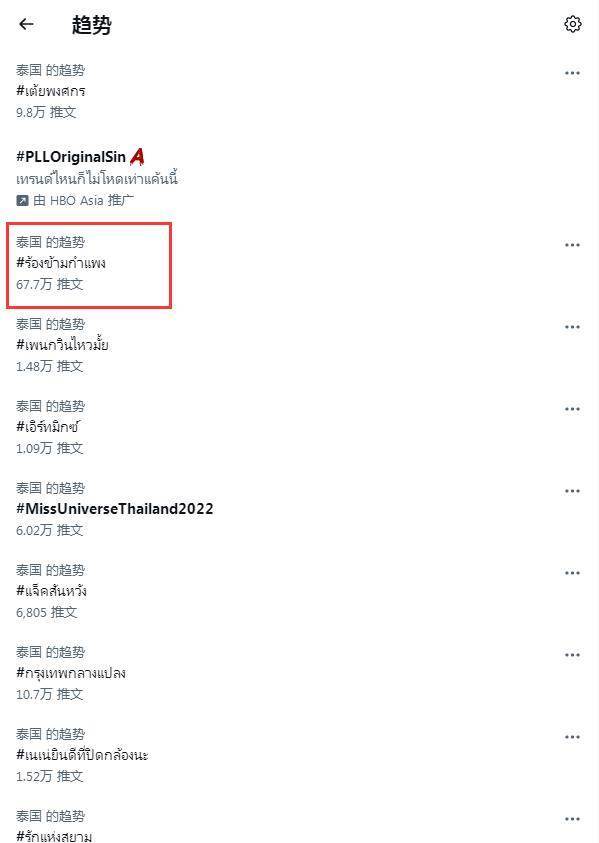Viewport: 599px width, 843px height.
Task: Open more options for first Thailand trend
Action: (572, 73)
